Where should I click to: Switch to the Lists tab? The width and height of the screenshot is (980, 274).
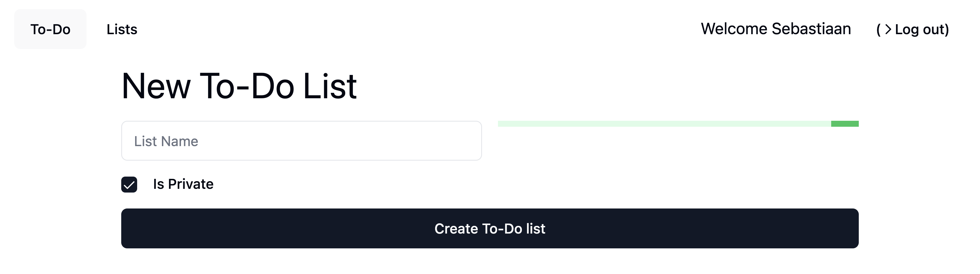coord(122,29)
